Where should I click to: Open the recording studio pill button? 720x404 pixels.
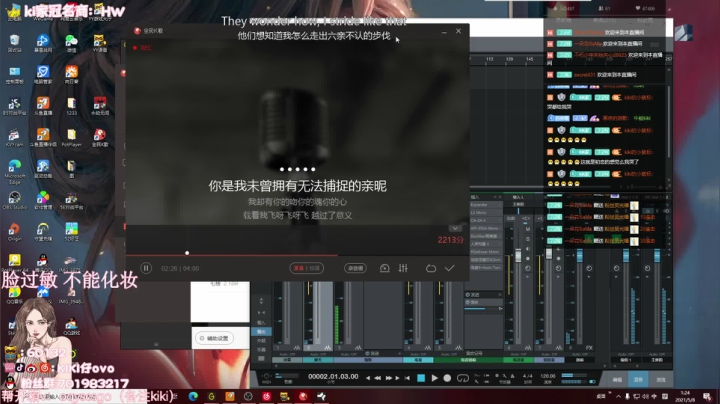(x=355, y=268)
